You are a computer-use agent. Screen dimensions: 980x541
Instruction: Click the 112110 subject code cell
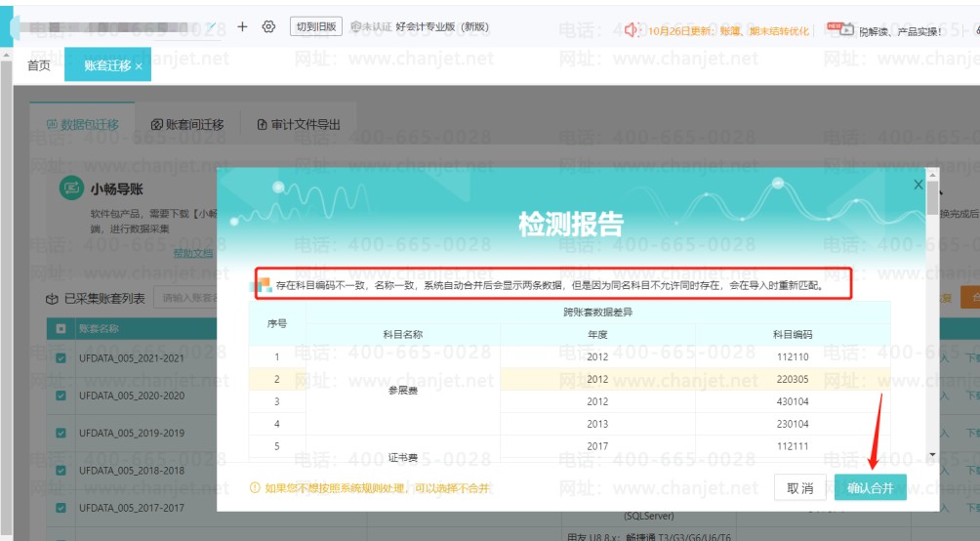[x=793, y=356]
